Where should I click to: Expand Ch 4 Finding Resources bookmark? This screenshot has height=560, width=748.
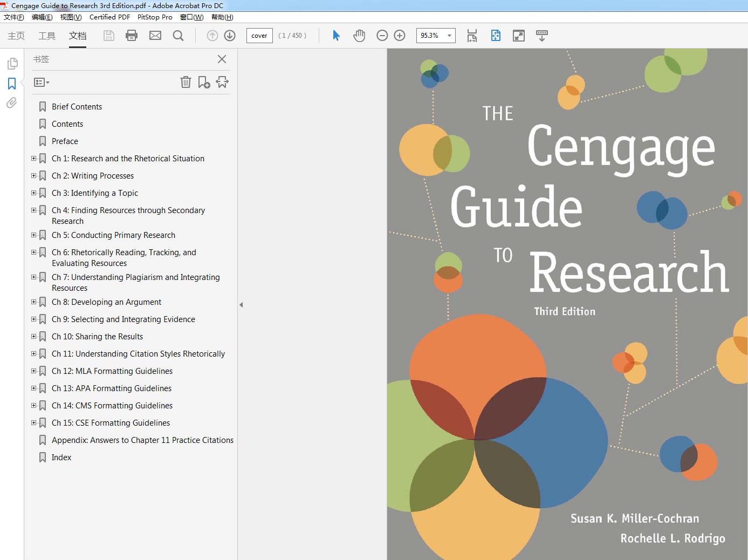tap(33, 210)
